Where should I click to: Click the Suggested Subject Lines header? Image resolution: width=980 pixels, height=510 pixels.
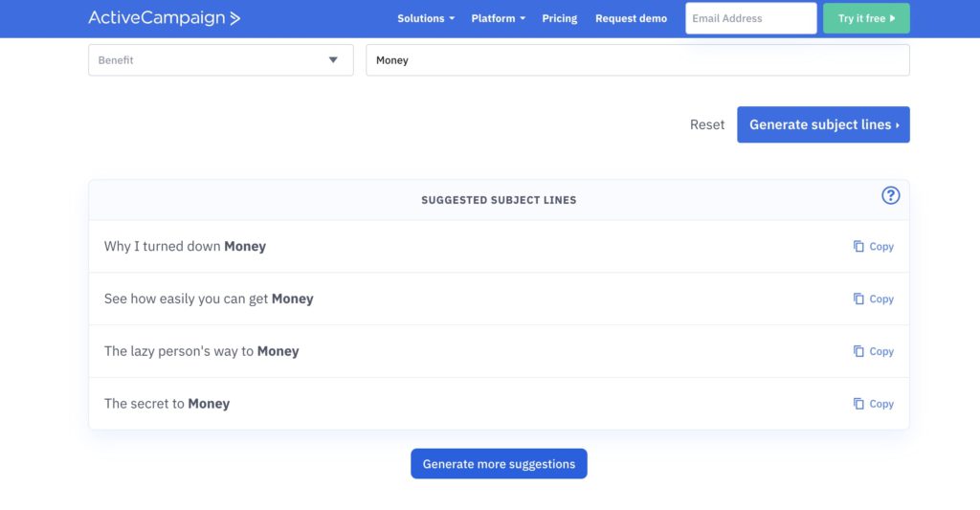(499, 200)
